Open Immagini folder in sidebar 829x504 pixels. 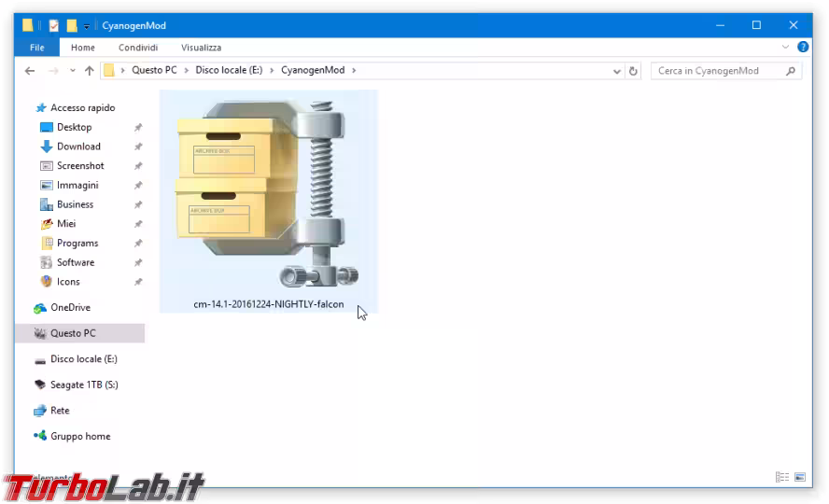pos(77,186)
